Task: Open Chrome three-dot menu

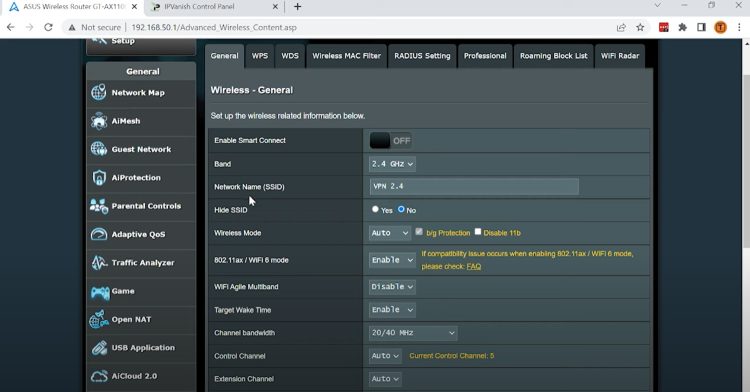Action: point(739,27)
